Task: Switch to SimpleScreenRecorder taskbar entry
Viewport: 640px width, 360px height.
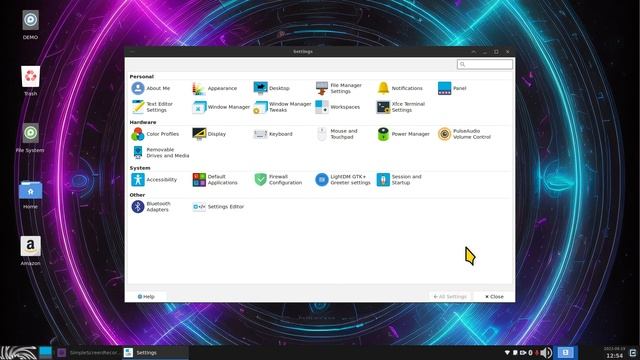Action: click(x=88, y=353)
